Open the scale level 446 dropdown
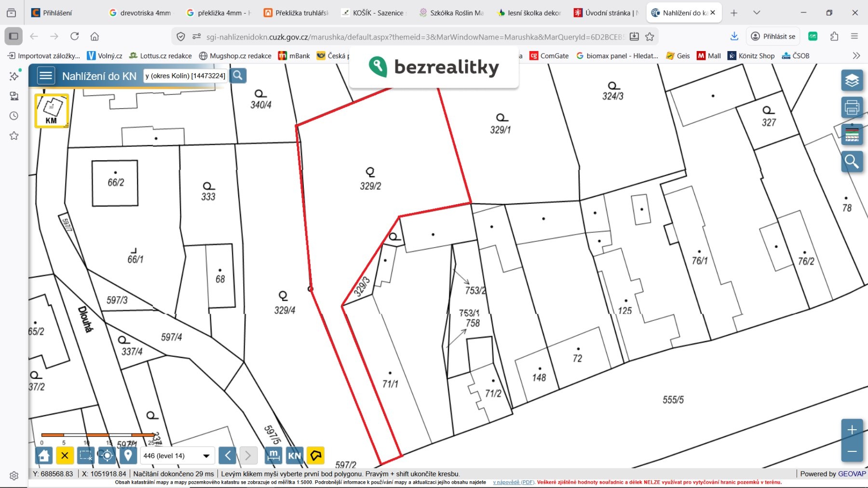 176,456
